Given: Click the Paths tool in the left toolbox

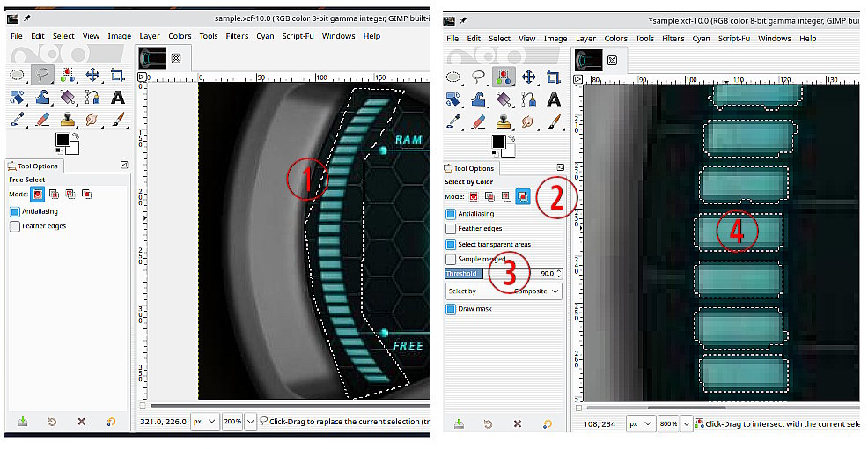Looking at the screenshot, I should [x=92, y=97].
